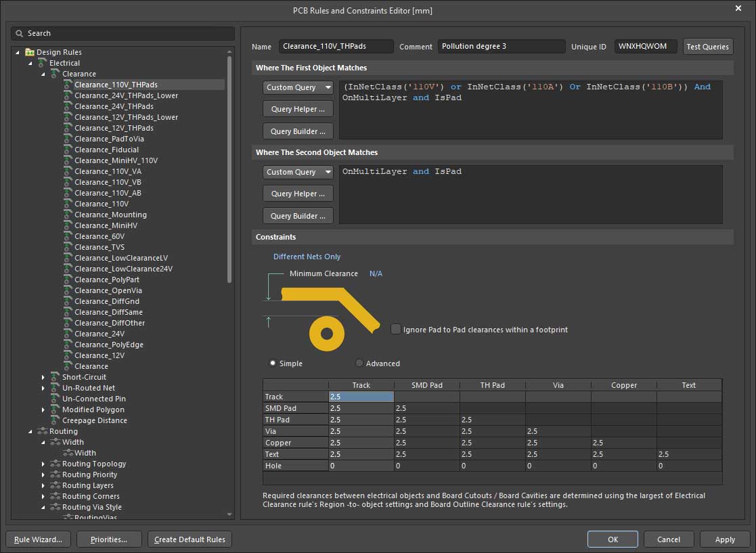This screenshot has width=756, height=553.
Task: Expand the Short-Circuit rule category
Action: [43, 377]
